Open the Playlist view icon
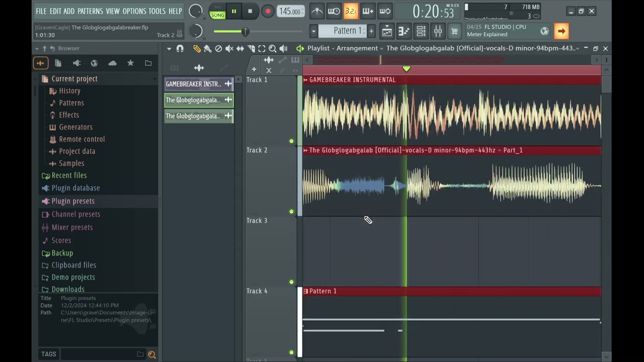Viewport: 644px width, 362px height. (x=387, y=31)
